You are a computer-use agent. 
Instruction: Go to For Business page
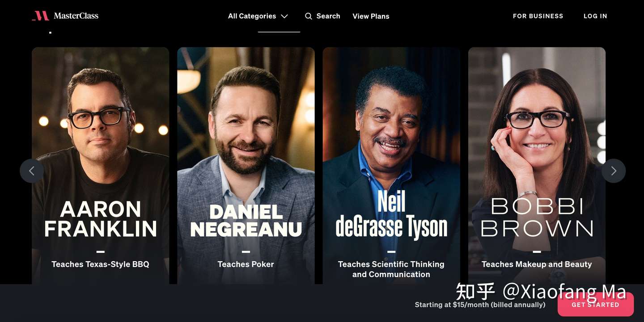point(538,16)
